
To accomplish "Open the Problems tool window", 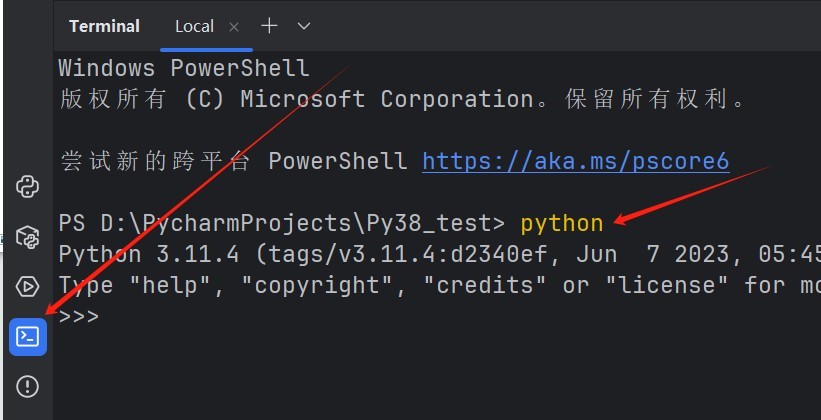I will [x=28, y=386].
